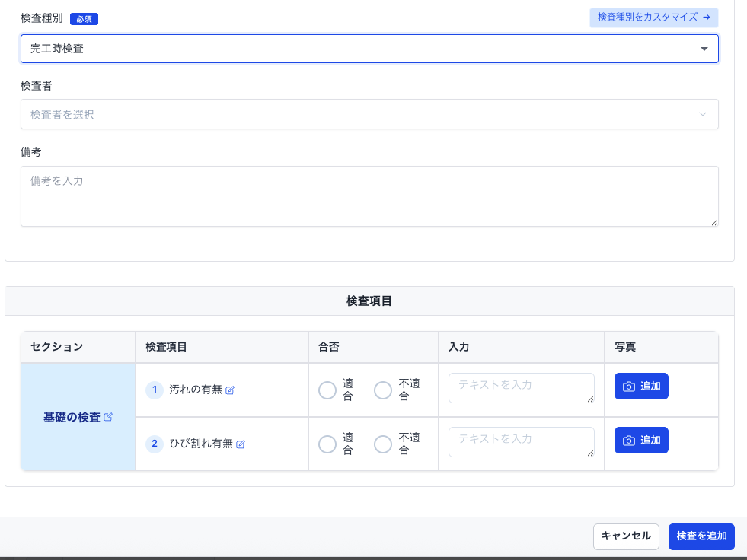Click edit icon next to ひび割れ有無
747x560 pixels.
241,444
